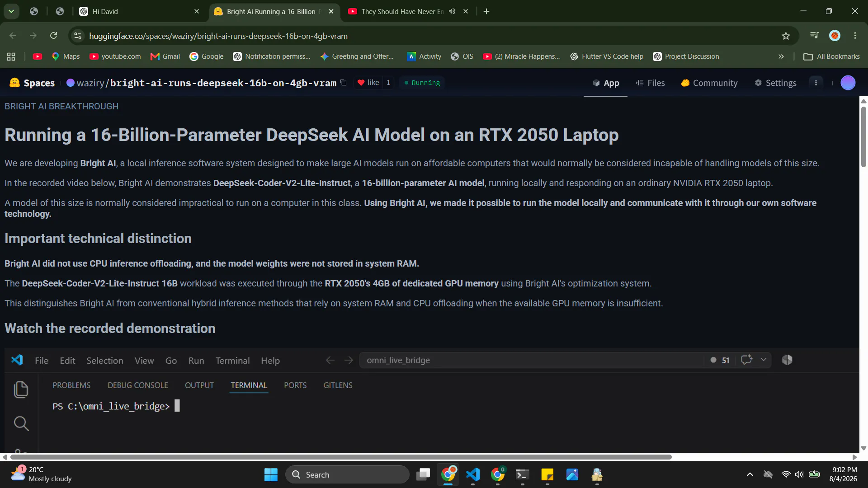Open the Gmail bookmark
Screen dimensions: 868x488
pyautogui.click(x=165, y=56)
